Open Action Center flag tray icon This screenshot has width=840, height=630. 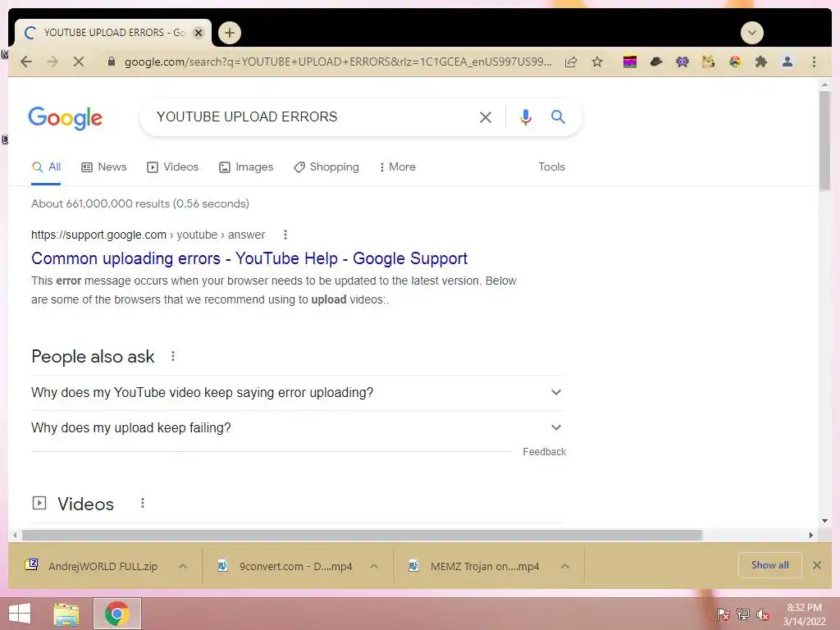tap(724, 614)
